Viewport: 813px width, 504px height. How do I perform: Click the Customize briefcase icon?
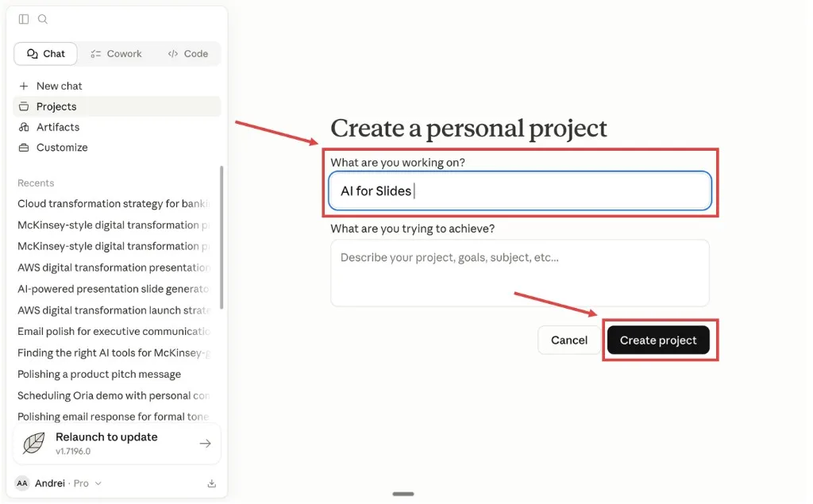[24, 148]
